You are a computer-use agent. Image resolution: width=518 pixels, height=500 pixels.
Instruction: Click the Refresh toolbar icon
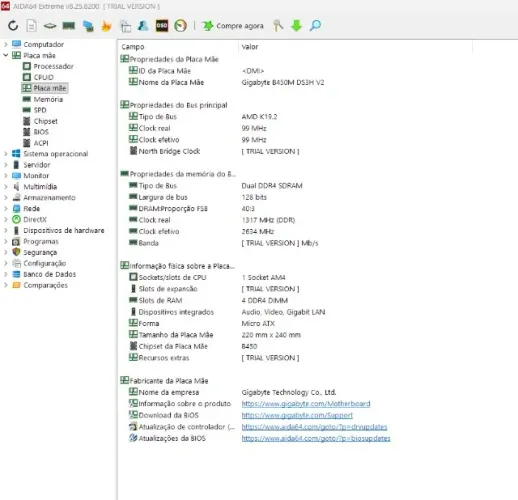pos(13,26)
